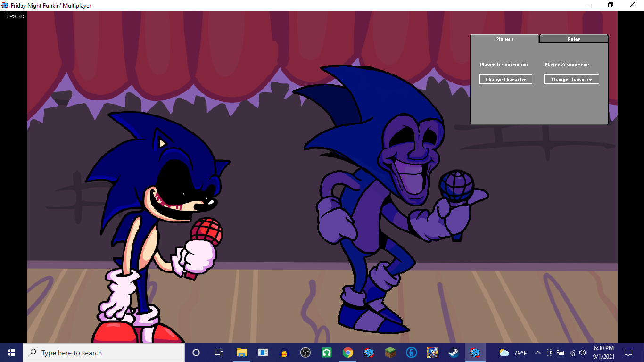The width and height of the screenshot is (644, 362).
Task: Open Wi-Fi network settings tray icon
Action: click(572, 353)
